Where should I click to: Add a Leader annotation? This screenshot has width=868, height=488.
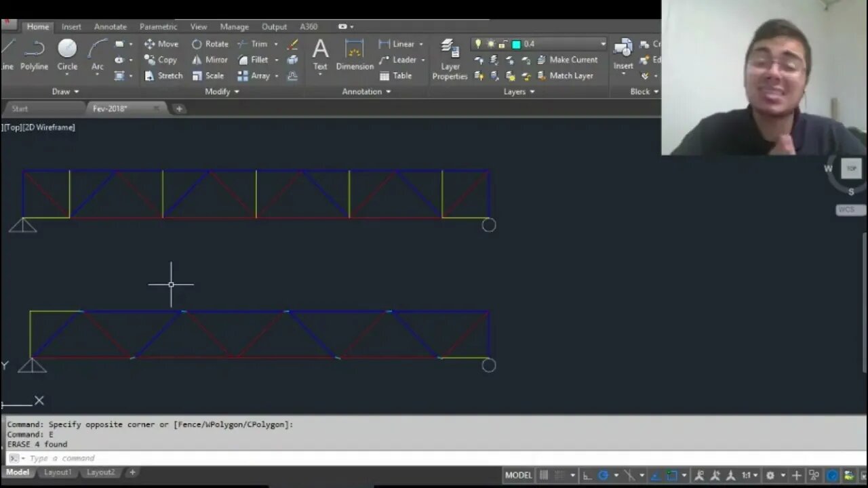pyautogui.click(x=397, y=60)
